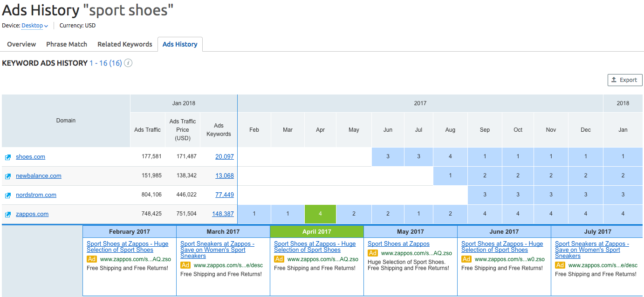
Task: Click the Sep month column header
Action: pyautogui.click(x=485, y=130)
